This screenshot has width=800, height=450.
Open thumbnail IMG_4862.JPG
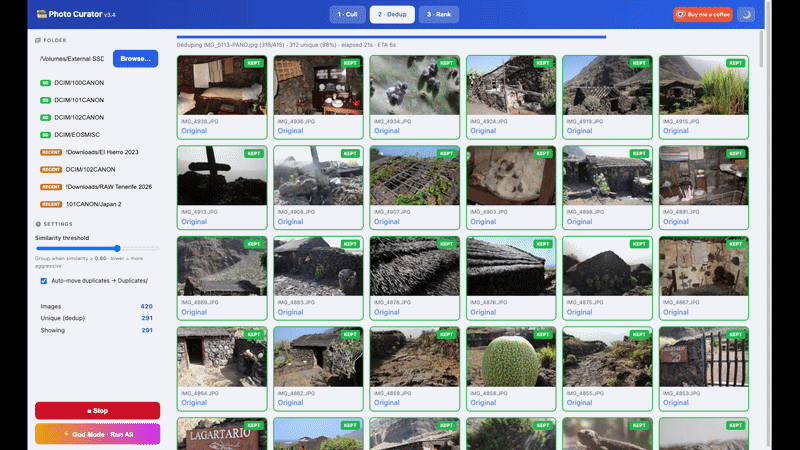pos(318,357)
